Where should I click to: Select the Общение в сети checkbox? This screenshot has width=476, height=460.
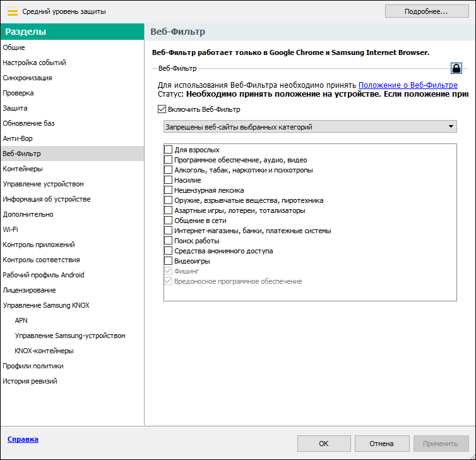point(168,221)
